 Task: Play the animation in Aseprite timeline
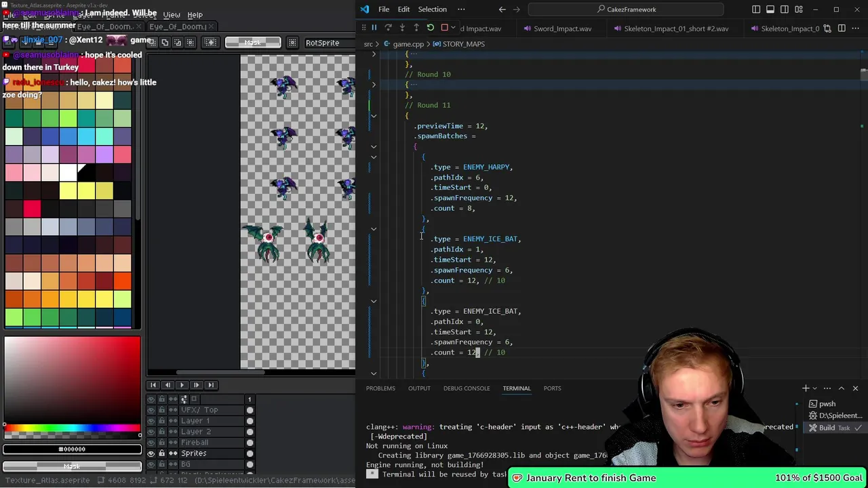click(182, 385)
